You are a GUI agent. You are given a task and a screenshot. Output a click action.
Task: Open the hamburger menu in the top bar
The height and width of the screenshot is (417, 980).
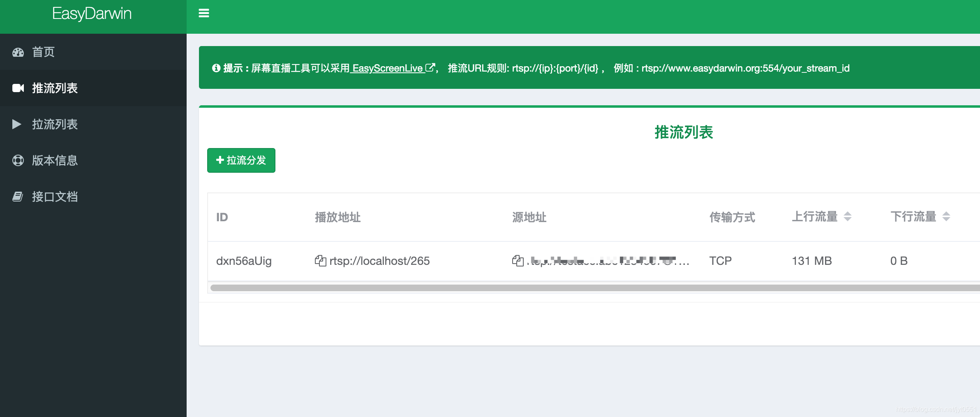[204, 13]
